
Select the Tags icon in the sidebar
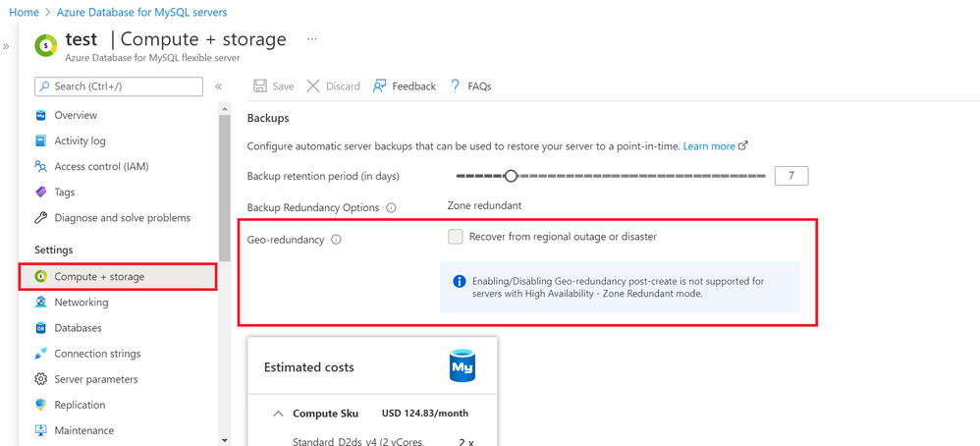pyautogui.click(x=40, y=192)
